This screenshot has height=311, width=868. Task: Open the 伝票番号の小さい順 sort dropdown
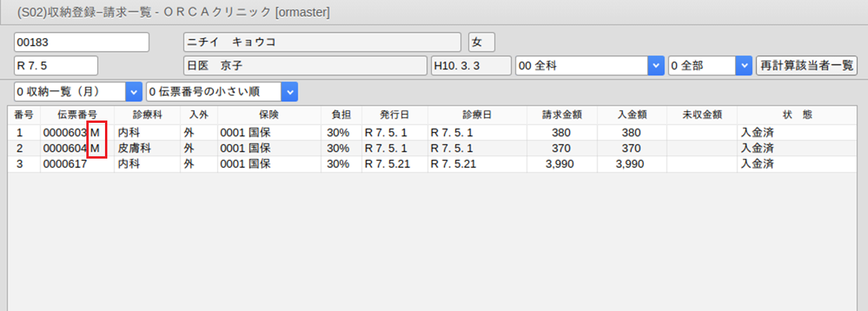pos(289,92)
